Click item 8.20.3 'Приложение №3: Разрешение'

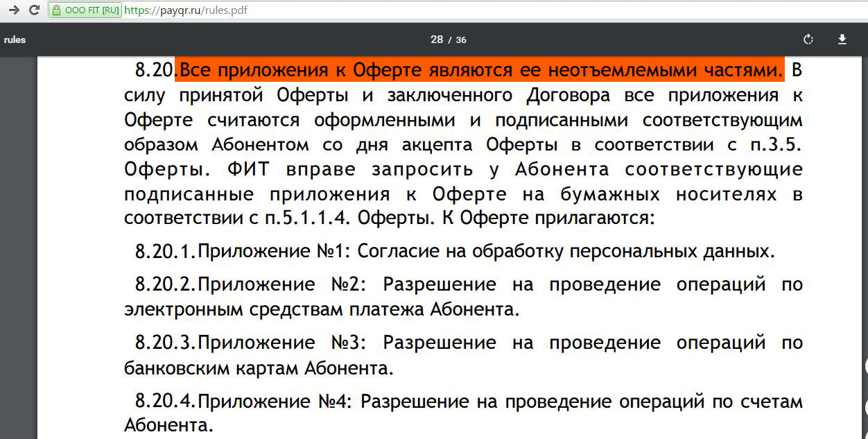[x=469, y=343]
